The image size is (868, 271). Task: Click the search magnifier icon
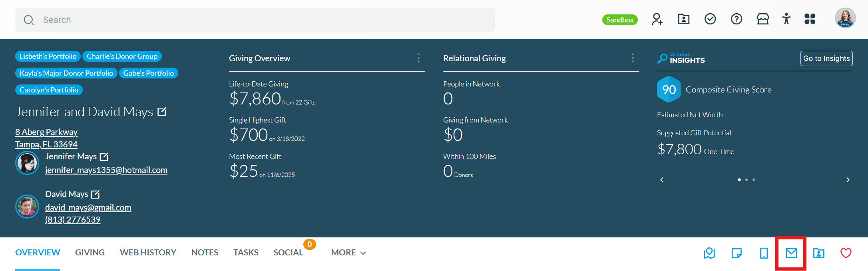click(x=28, y=20)
